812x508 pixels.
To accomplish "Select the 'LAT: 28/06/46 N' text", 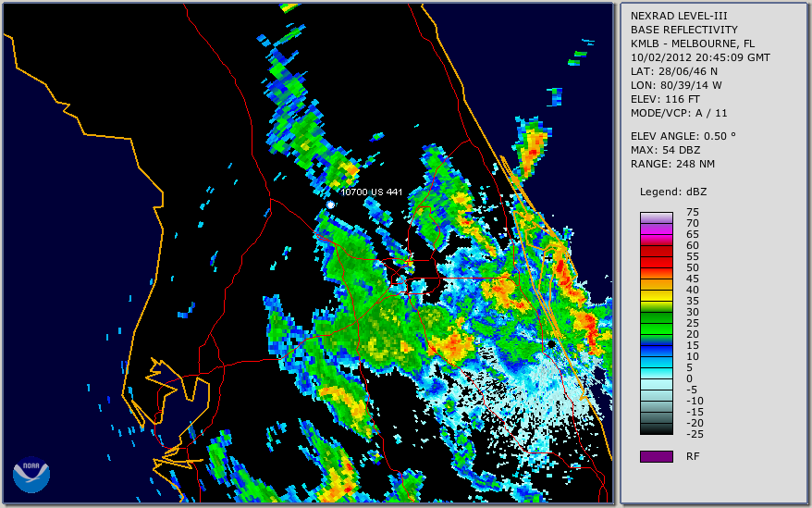I will [673, 71].
